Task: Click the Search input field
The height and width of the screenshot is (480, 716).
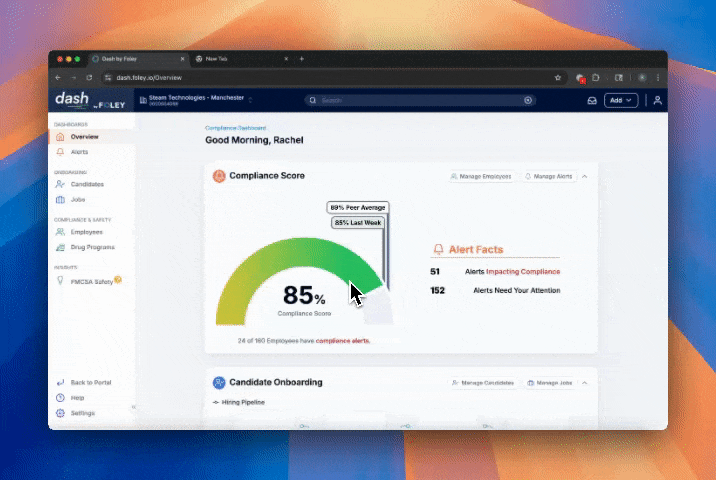Action: click(420, 100)
